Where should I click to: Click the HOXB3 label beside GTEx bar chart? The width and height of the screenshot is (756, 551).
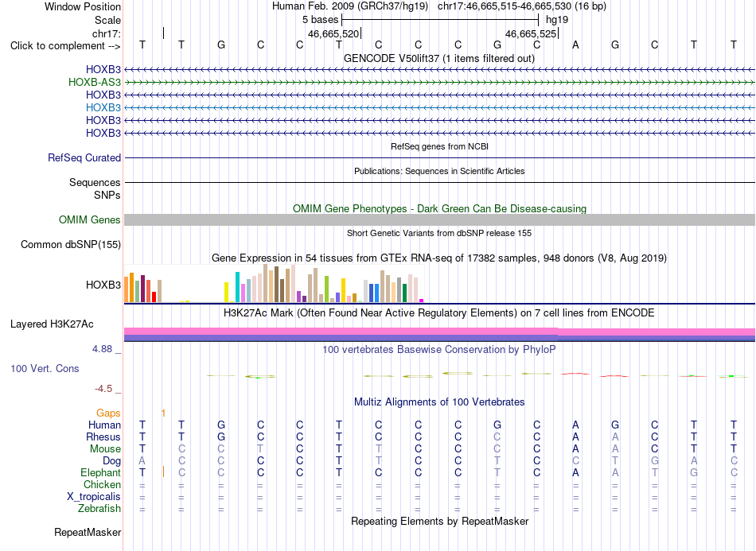click(103, 285)
